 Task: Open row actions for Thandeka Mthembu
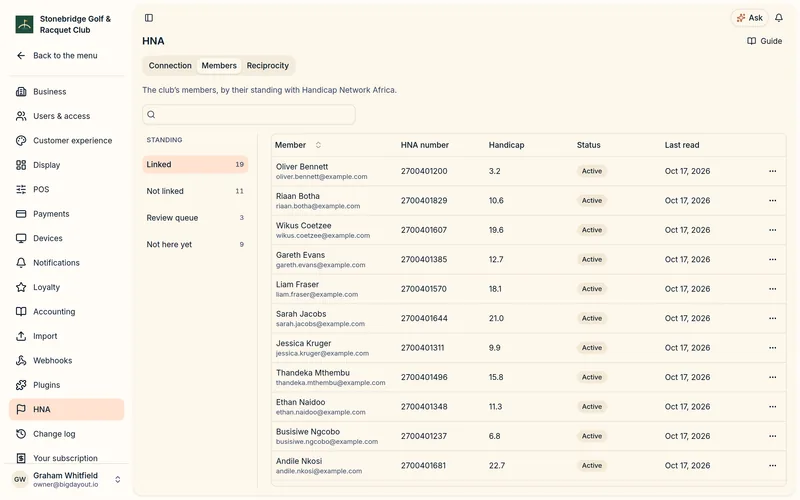pyautogui.click(x=772, y=378)
